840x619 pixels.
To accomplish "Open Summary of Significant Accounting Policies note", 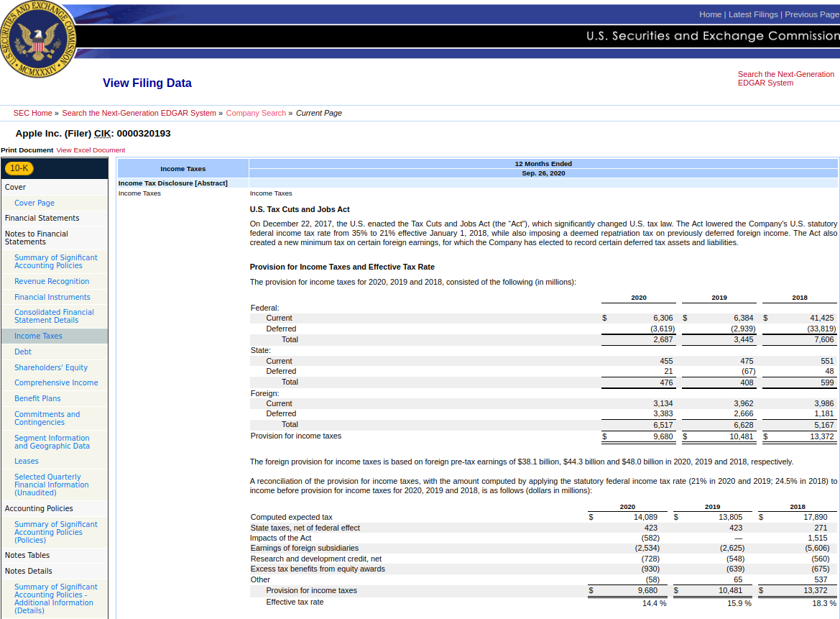I will coord(56,262).
